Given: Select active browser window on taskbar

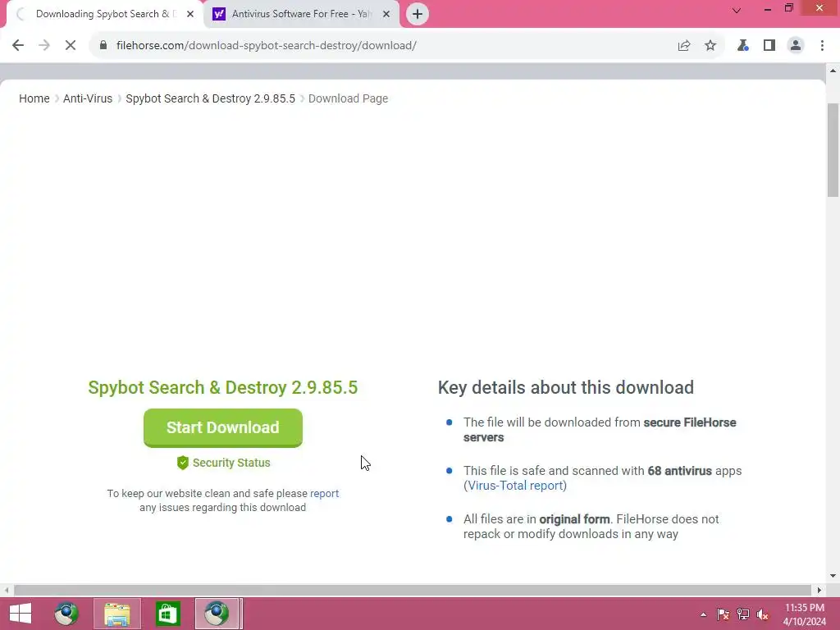Looking at the screenshot, I should pyautogui.click(x=217, y=614).
